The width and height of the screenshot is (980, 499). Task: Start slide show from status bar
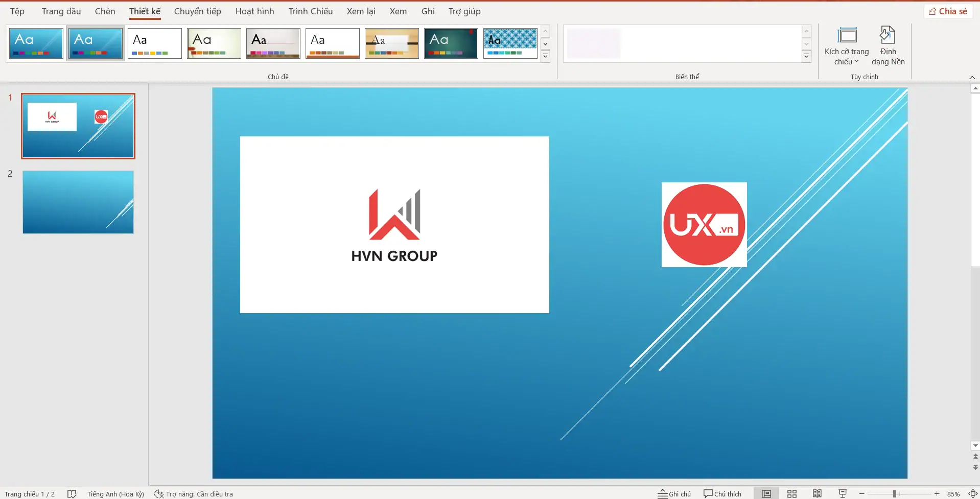(843, 494)
